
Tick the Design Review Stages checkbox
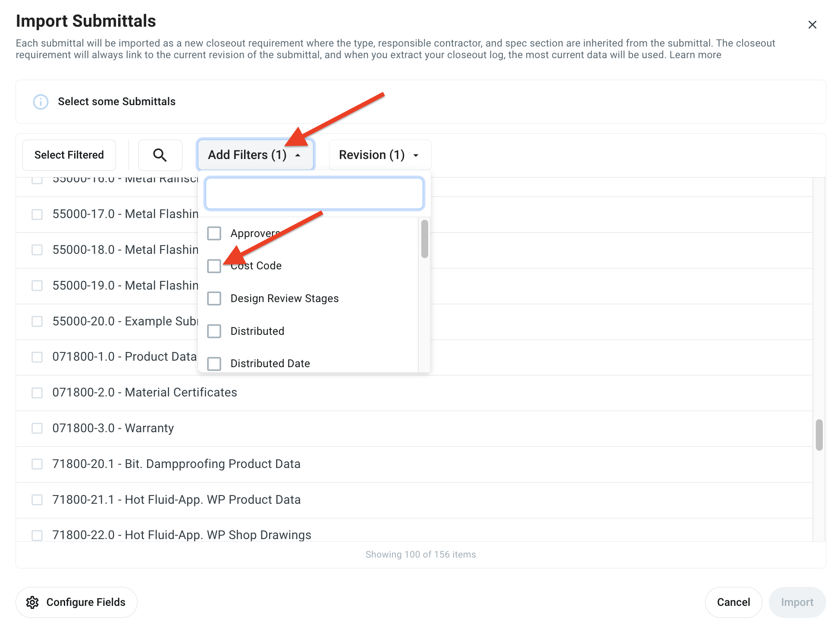tap(214, 299)
